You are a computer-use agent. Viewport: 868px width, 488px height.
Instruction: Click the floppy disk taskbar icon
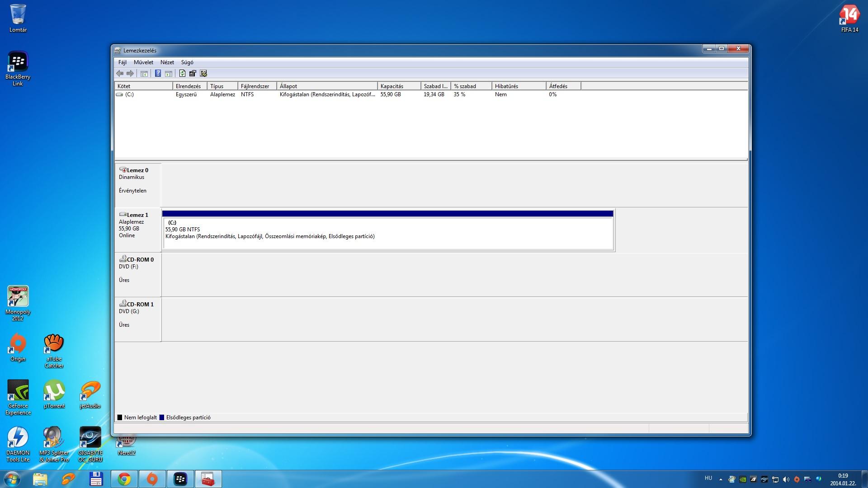96,479
